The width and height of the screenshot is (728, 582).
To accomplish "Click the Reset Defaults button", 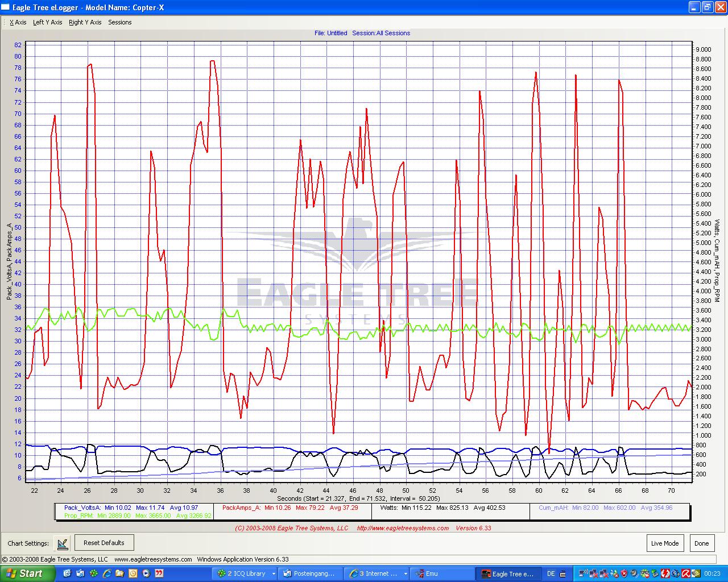I will pyautogui.click(x=104, y=543).
